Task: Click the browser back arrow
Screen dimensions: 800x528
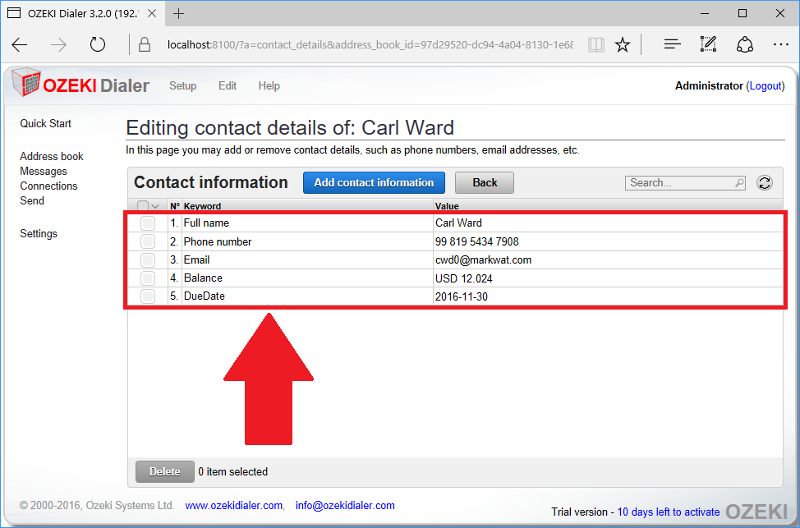Action: tap(20, 45)
